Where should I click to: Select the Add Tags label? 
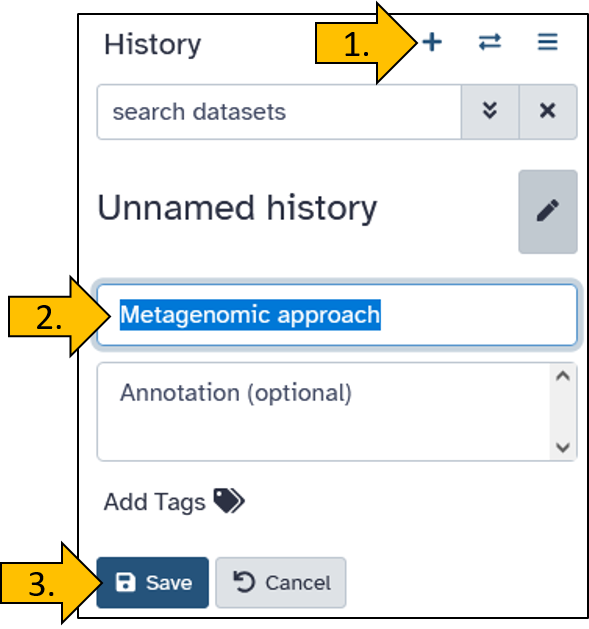pos(154,502)
